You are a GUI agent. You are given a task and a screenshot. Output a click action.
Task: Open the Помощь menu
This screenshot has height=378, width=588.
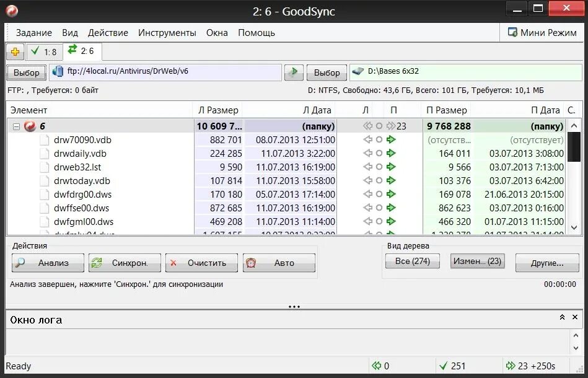tap(257, 33)
